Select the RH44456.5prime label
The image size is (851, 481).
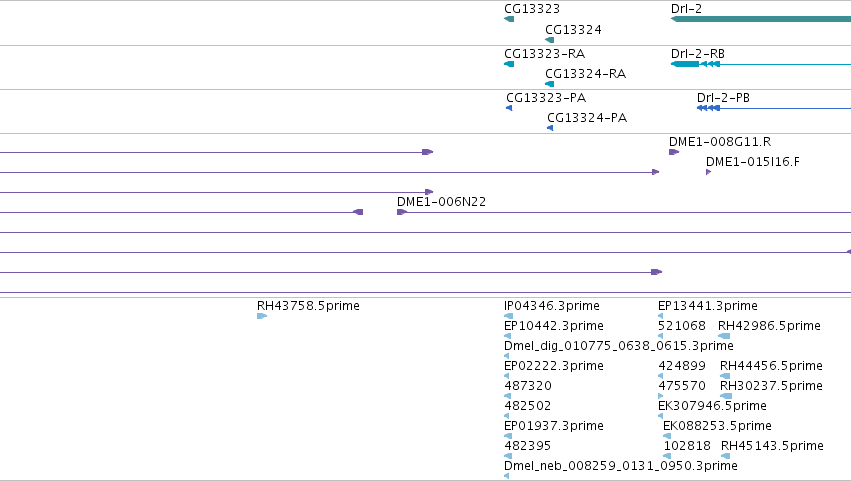tap(771, 366)
